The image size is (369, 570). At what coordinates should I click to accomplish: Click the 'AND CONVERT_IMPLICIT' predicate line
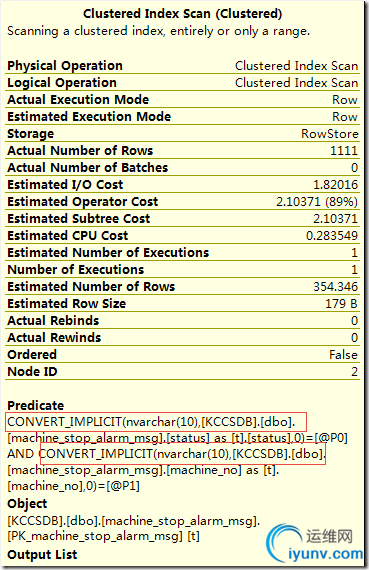point(166,454)
